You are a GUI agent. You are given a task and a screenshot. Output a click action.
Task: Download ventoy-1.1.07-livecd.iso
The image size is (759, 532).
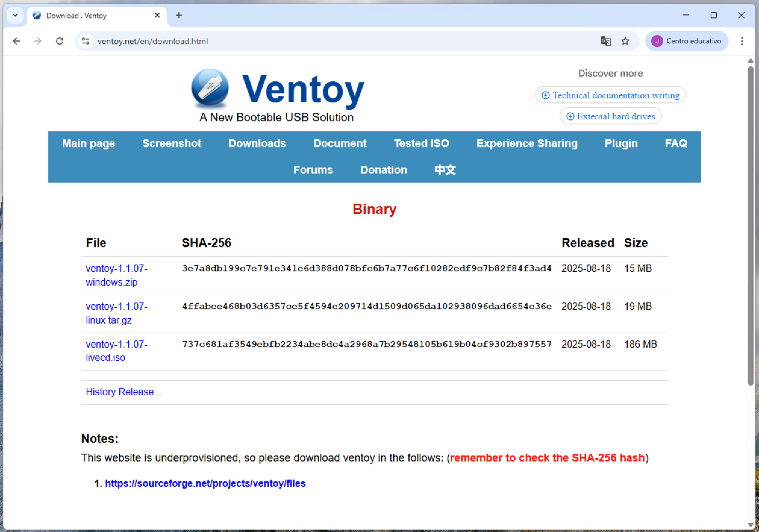point(116,351)
